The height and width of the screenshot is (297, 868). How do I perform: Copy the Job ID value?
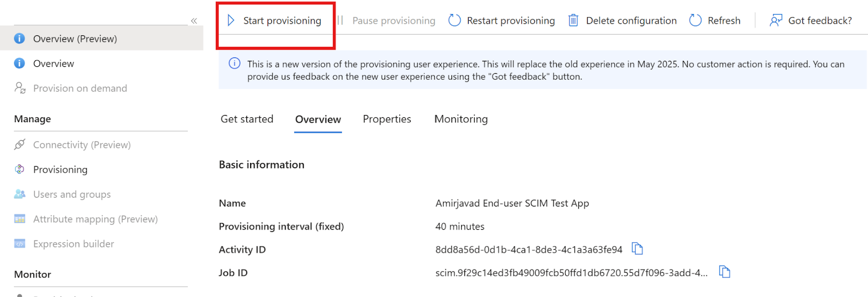pyautogui.click(x=725, y=271)
